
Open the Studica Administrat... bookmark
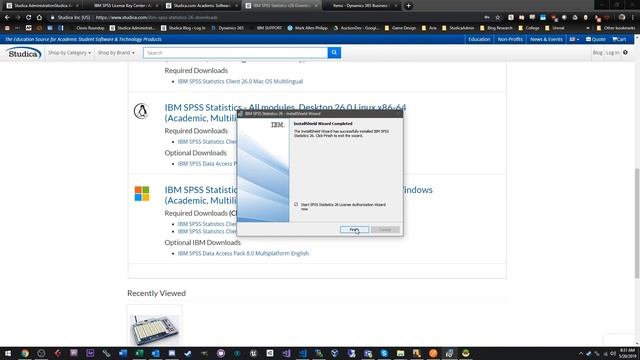click(132, 28)
